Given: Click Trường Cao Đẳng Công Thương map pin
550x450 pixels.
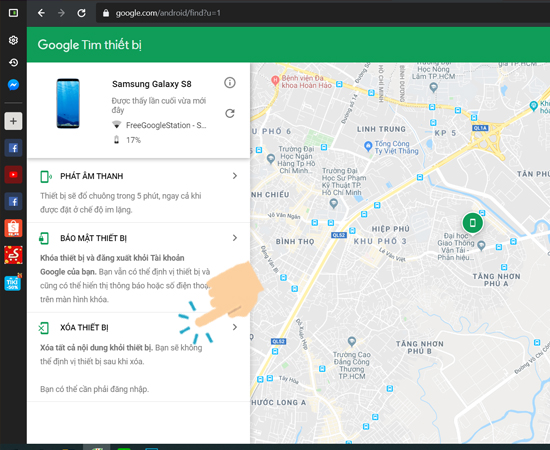Looking at the screenshot, I should coord(351,341).
